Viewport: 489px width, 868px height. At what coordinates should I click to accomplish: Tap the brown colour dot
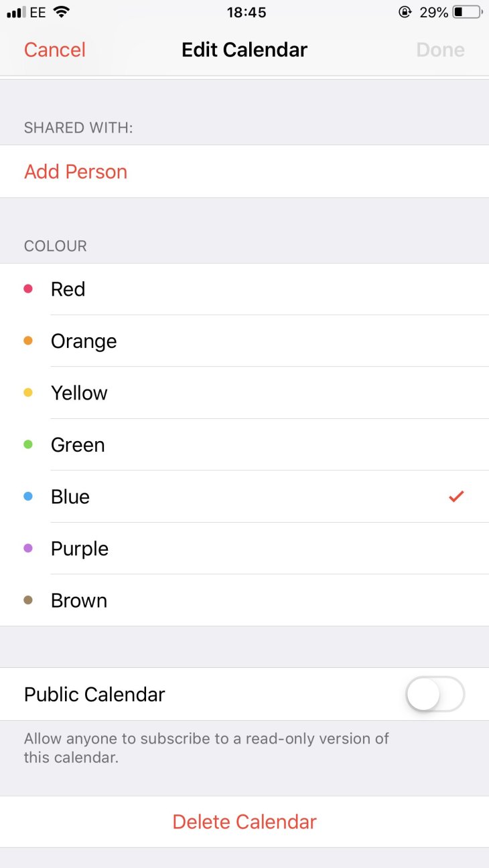pyautogui.click(x=28, y=600)
